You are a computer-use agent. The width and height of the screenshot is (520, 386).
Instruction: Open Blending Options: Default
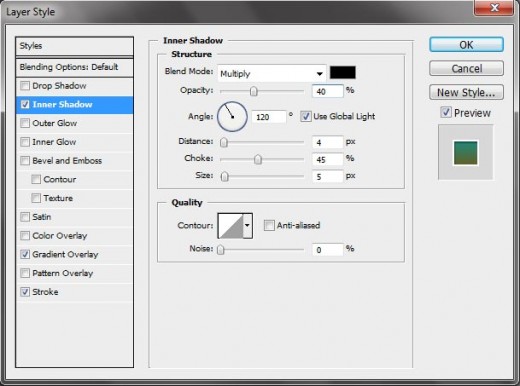coord(74,67)
